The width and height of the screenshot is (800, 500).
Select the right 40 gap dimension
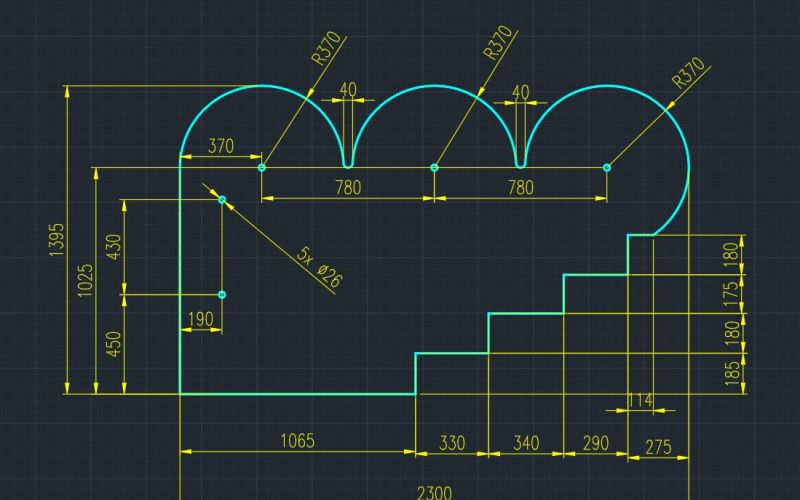(520, 92)
